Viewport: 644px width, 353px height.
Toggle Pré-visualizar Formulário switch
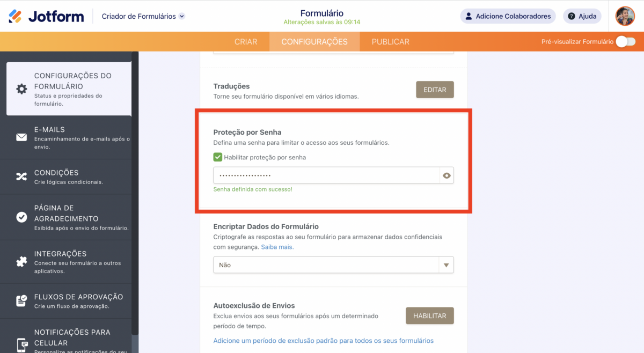point(625,41)
